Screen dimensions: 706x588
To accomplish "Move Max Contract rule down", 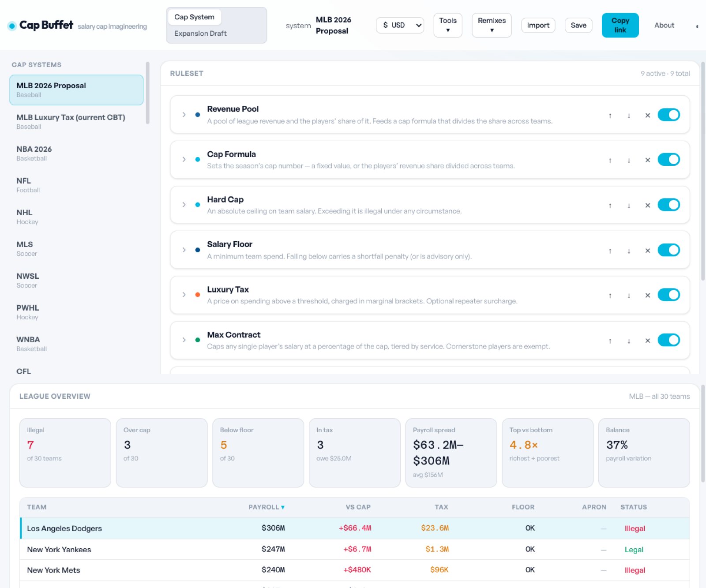I will point(629,341).
